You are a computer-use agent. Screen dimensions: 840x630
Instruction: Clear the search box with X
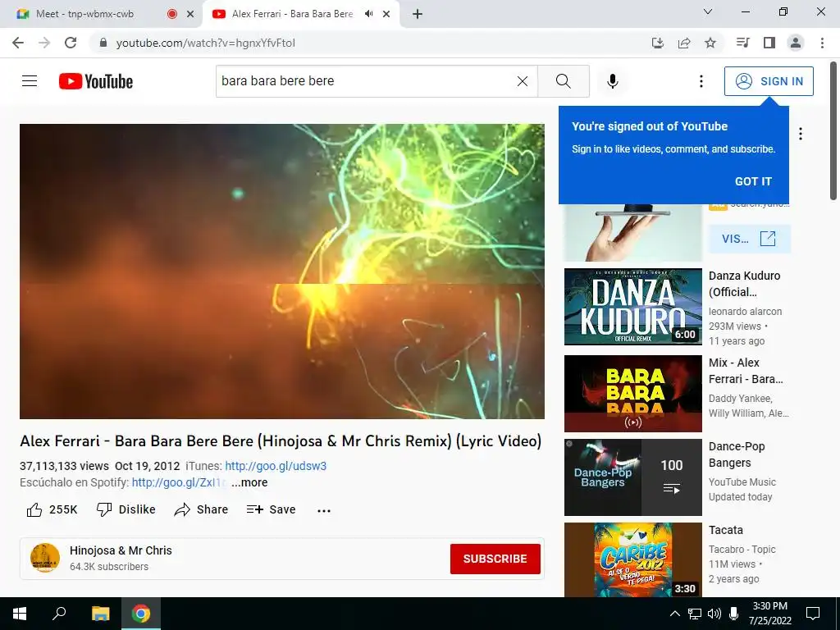[523, 81]
